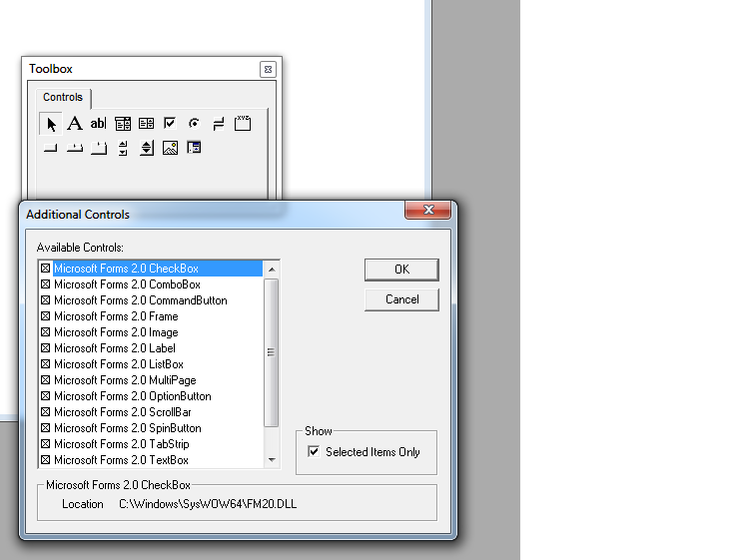This screenshot has width=744, height=560.
Task: Uncheck Microsoft Forms 2.0 ComboBox item box
Action: [x=46, y=284]
